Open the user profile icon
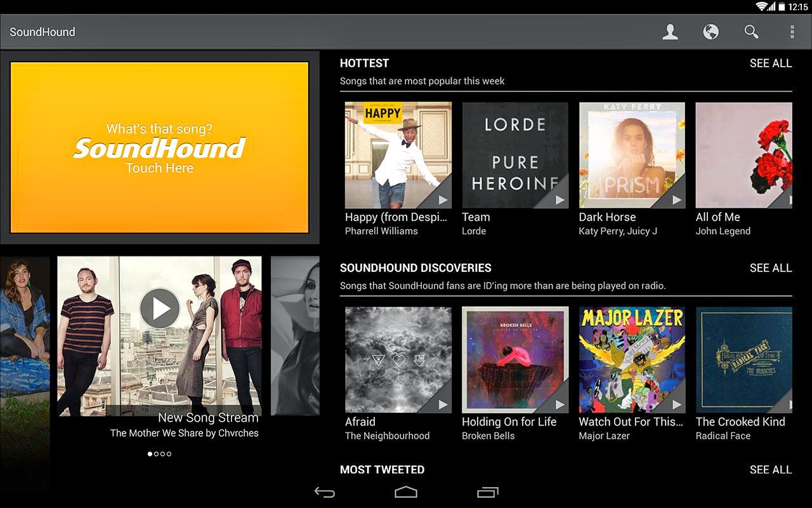Image resolution: width=812 pixels, height=508 pixels. (670, 32)
